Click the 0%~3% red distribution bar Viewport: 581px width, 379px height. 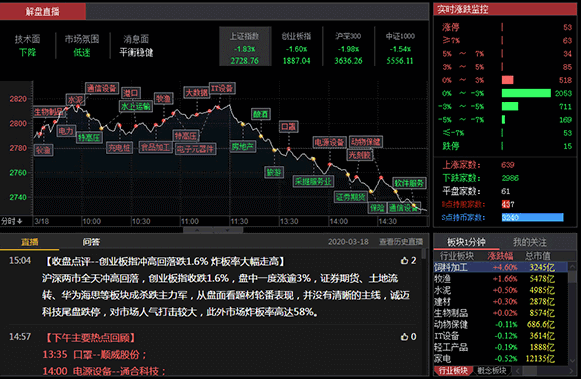pyautogui.click(x=508, y=80)
